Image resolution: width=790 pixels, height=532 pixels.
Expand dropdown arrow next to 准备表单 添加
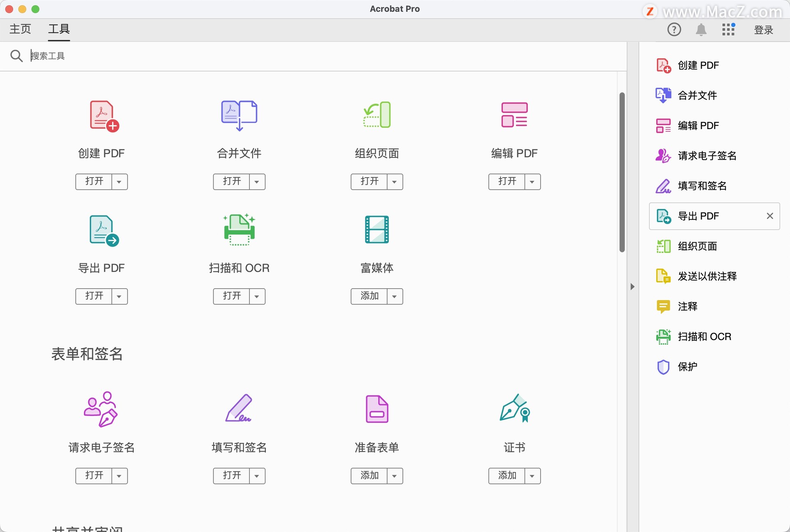(395, 476)
